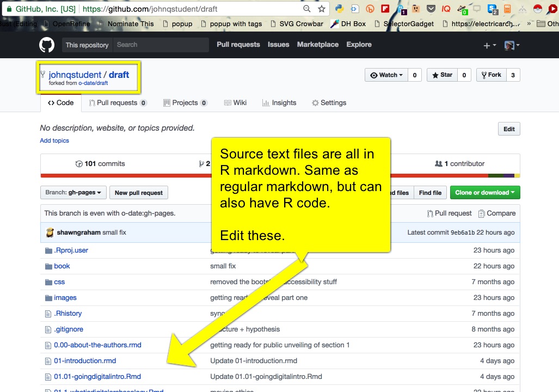
Task: Click the Flipboard red extension icon
Action: tap(385, 9)
